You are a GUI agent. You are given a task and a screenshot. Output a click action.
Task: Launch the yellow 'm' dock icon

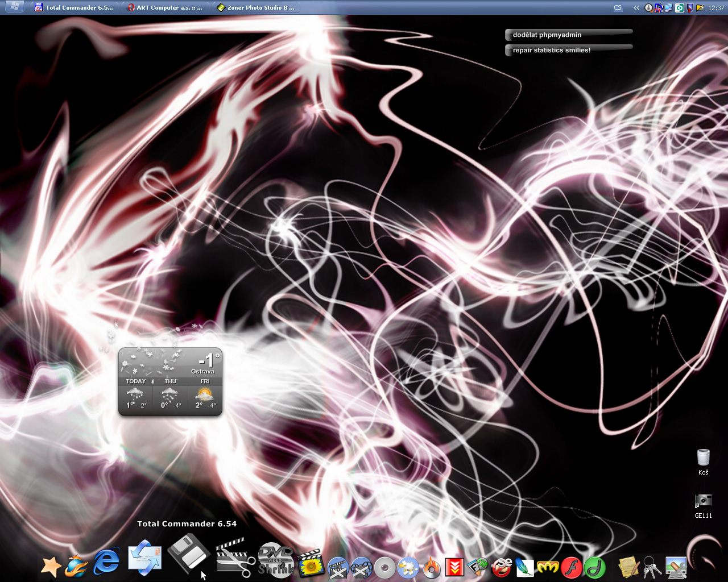[548, 567]
